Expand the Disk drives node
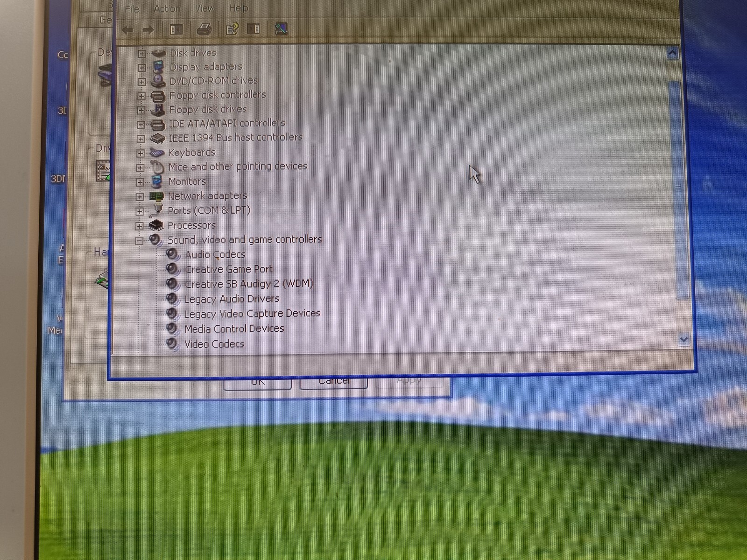Screen dimensions: 747x560 pyautogui.click(x=142, y=54)
